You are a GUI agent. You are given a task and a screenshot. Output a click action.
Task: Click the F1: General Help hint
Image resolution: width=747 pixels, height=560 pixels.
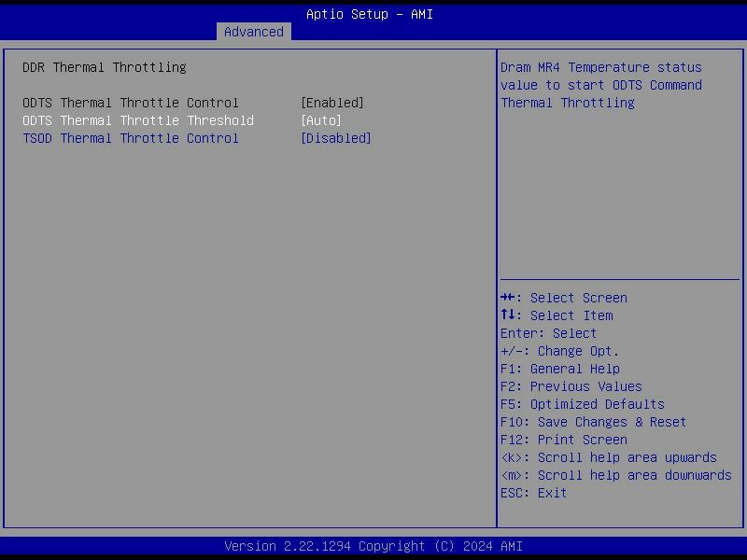point(560,369)
